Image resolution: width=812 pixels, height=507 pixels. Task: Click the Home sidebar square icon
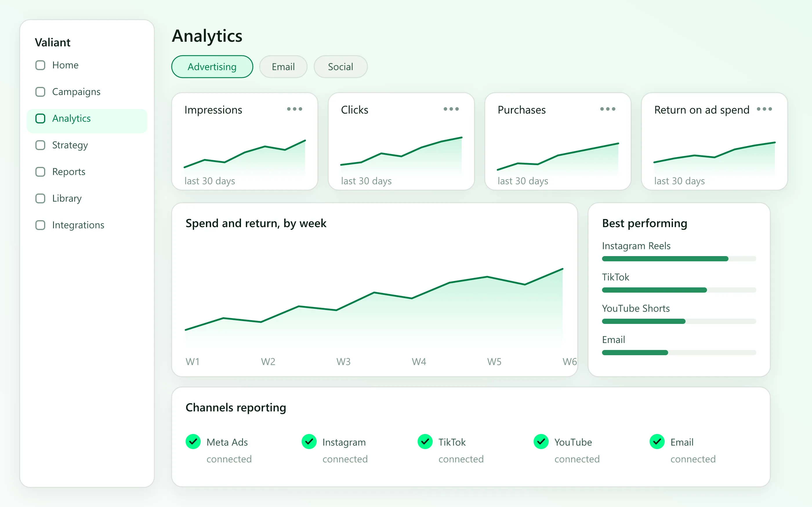pyautogui.click(x=40, y=65)
